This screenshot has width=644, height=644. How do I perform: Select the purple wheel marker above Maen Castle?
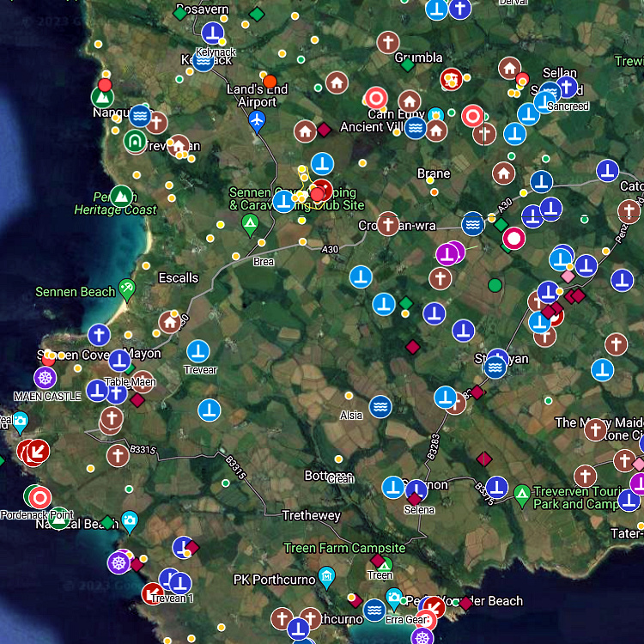point(46,376)
